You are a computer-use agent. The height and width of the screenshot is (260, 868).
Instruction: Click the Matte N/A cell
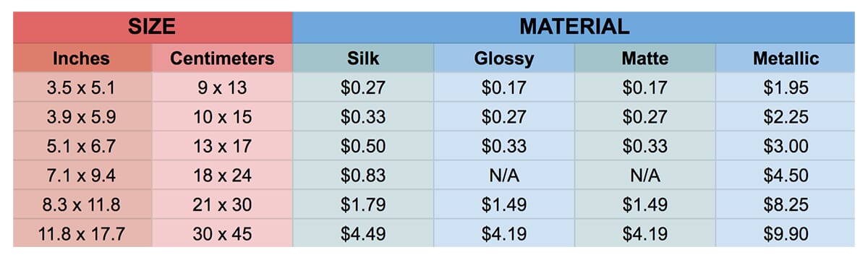[x=644, y=175]
